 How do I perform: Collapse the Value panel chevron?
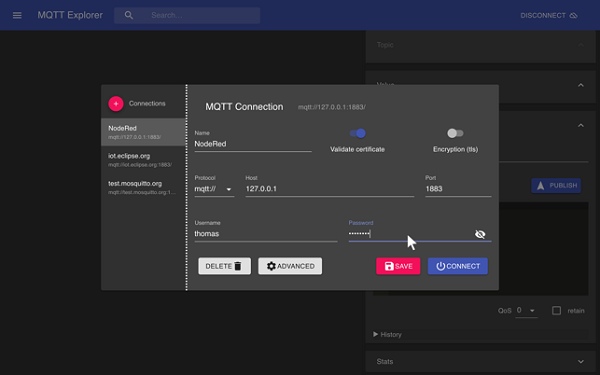(x=580, y=85)
